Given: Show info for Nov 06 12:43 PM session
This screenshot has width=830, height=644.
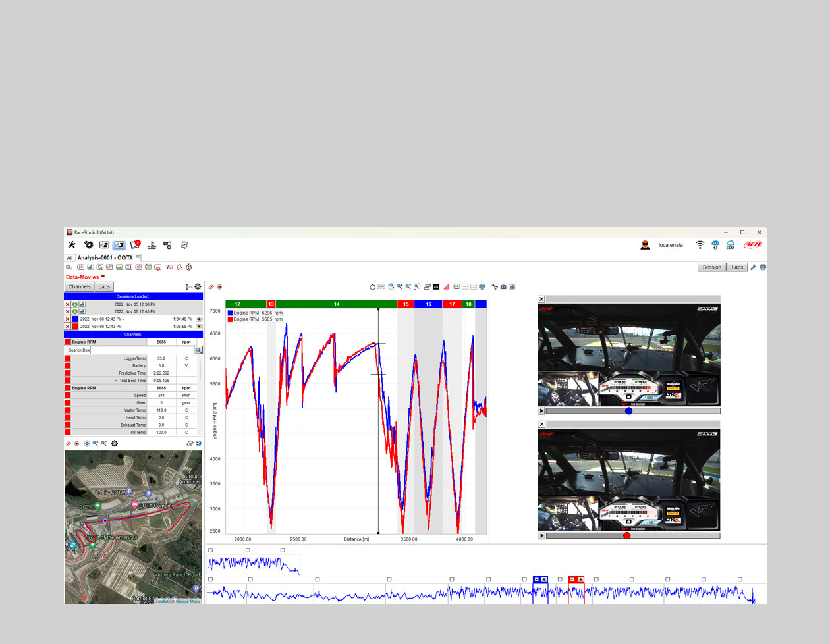Looking at the screenshot, I should tap(75, 312).
